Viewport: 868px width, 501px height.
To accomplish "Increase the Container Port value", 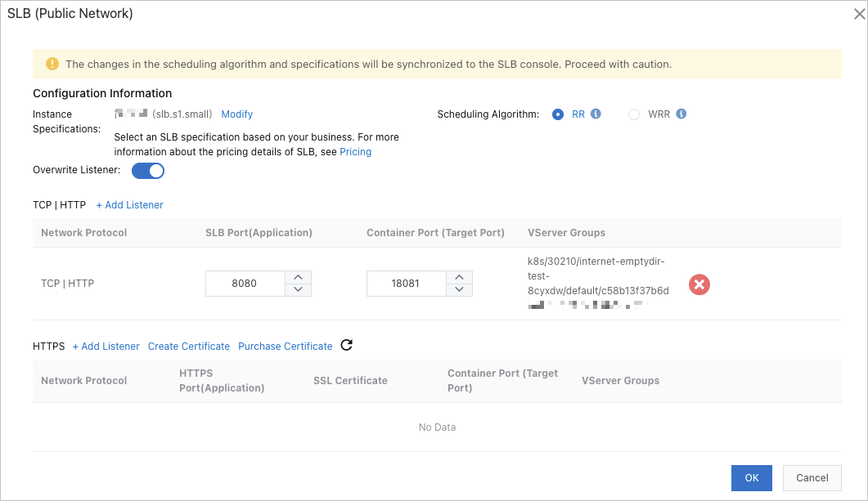I will click(x=459, y=278).
